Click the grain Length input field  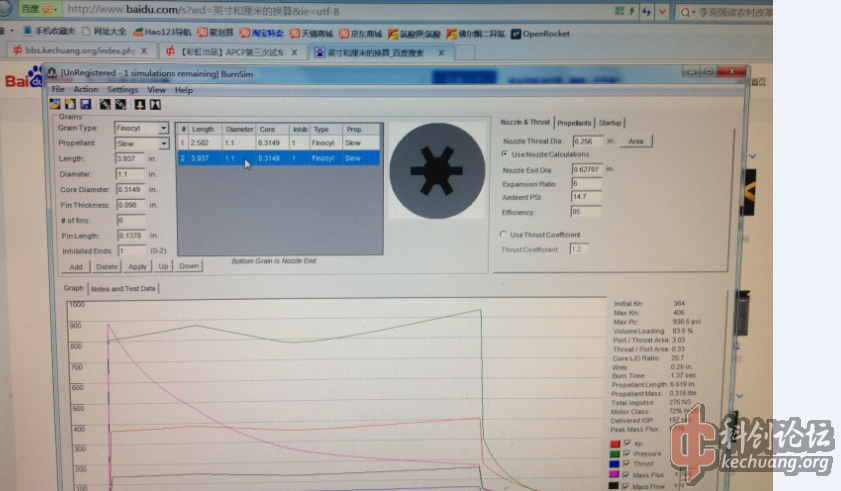tap(130, 159)
